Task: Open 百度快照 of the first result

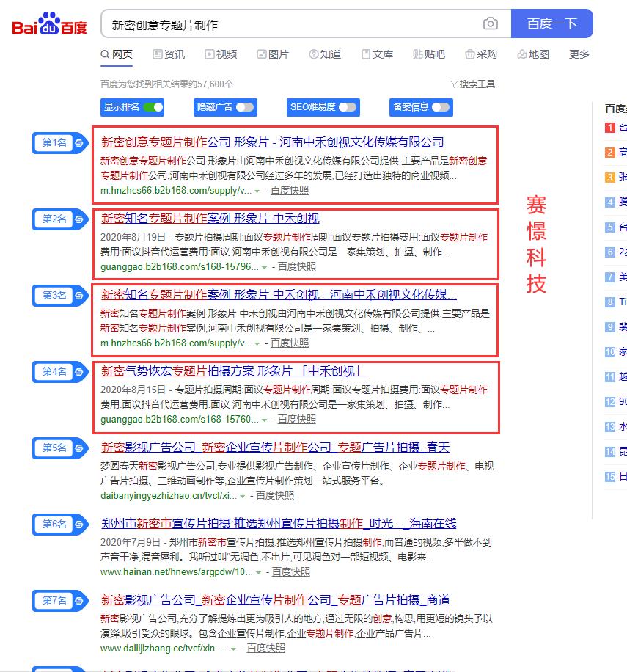Action: click(290, 190)
